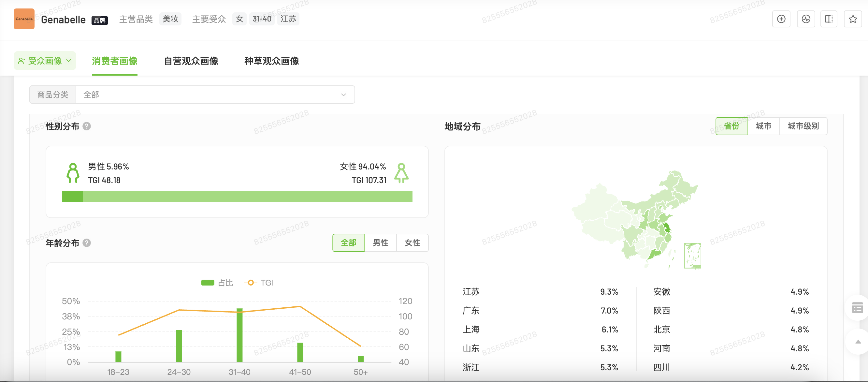Image resolution: width=868 pixels, height=382 pixels.
Task: Switch to the 自营观众画像 tab
Action: pos(191,61)
